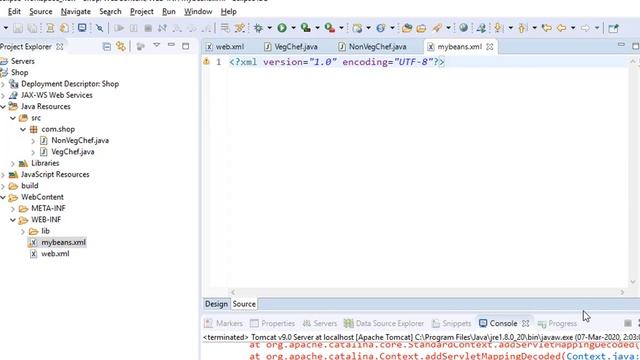Select mybeans.xml in Project Explorer tree
The width and height of the screenshot is (640, 360).
[x=63, y=242]
